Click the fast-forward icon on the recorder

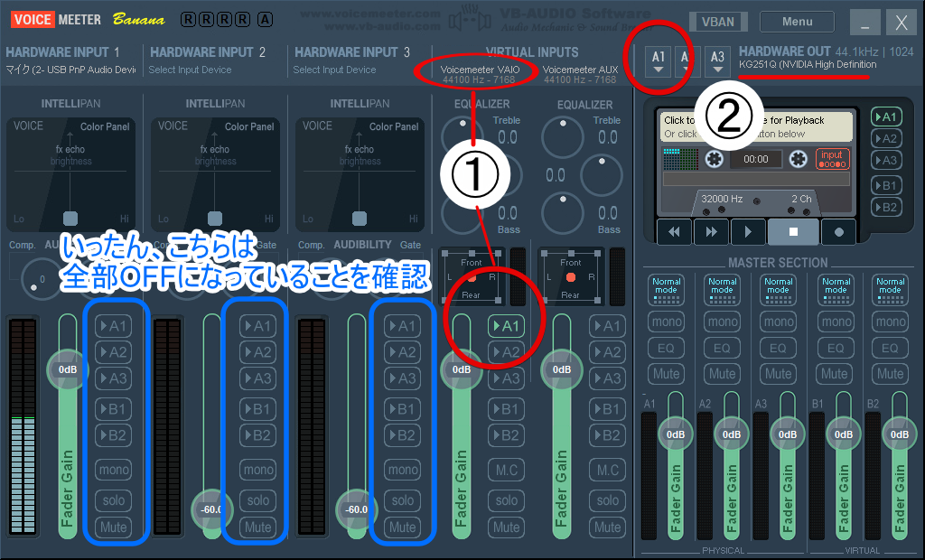[x=711, y=232]
